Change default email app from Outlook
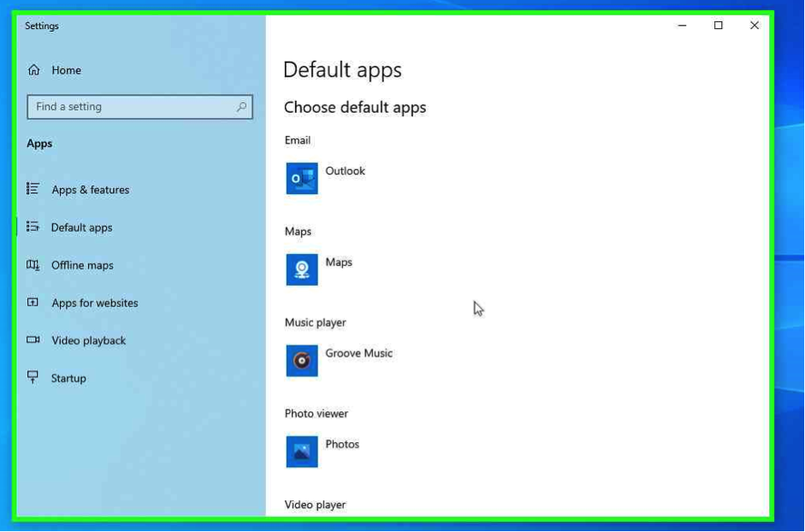This screenshot has width=805, height=532. pyautogui.click(x=345, y=172)
